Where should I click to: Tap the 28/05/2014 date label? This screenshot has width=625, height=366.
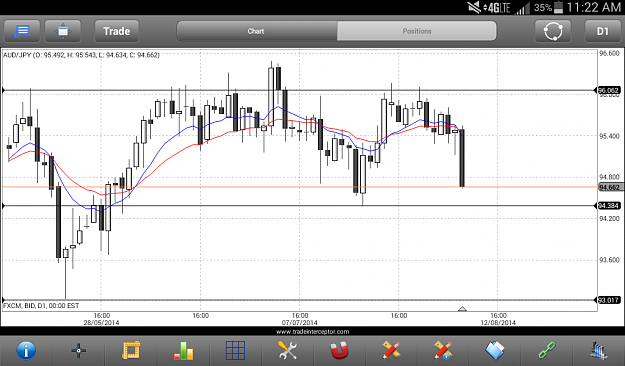click(101, 323)
